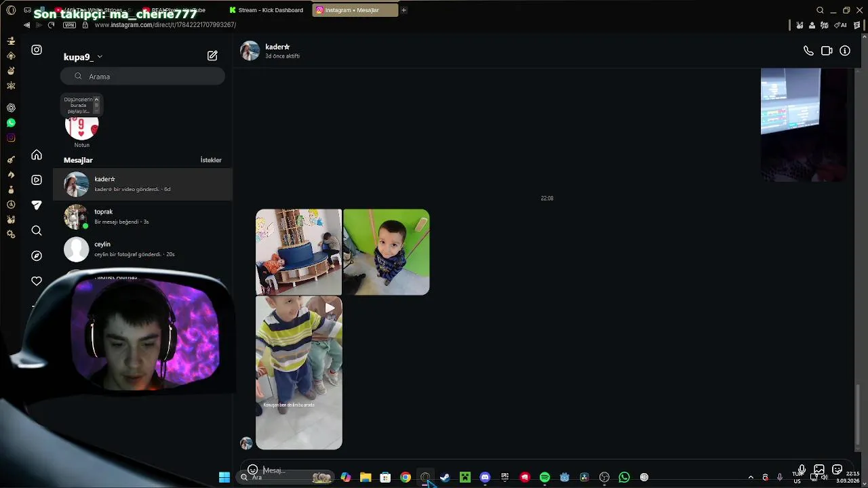Open WhatsApp from Windows taskbar
The width and height of the screenshot is (868, 488).
tap(624, 477)
